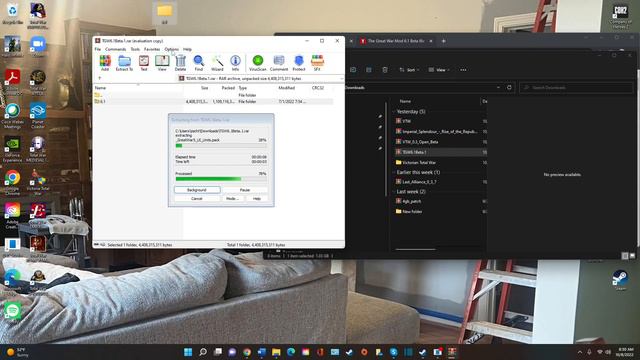Screen dimensions: 640x360
Task: Open the Help menu in WinRAR
Action: click(187, 49)
